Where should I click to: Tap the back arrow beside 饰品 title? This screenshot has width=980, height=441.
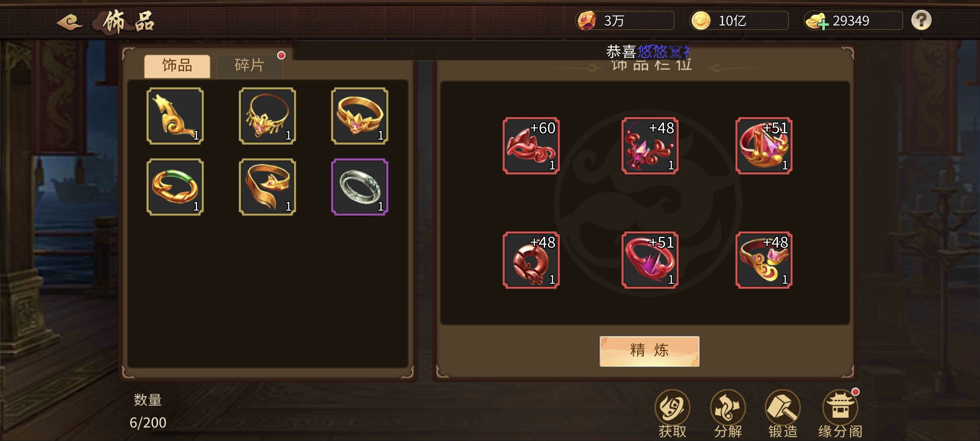coord(70,22)
